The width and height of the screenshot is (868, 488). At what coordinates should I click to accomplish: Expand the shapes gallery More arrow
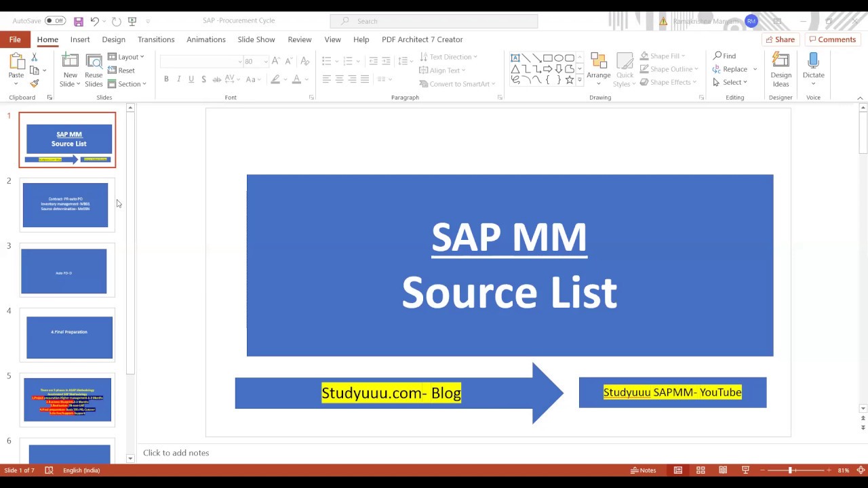tap(579, 80)
